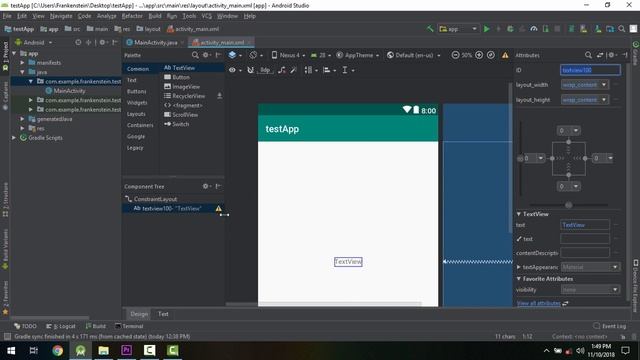Screen dimensions: 640x360
Task: Expand the res folder in tree
Action: pyautogui.click(x=22, y=129)
